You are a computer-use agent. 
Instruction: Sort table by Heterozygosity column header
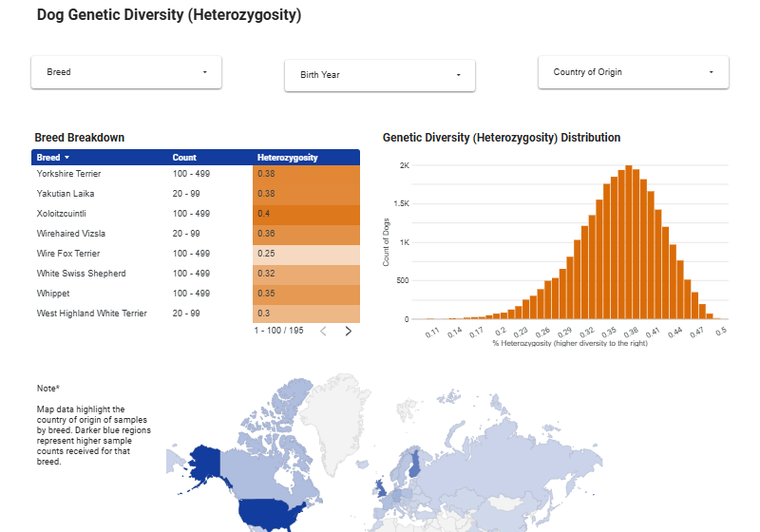[288, 158]
